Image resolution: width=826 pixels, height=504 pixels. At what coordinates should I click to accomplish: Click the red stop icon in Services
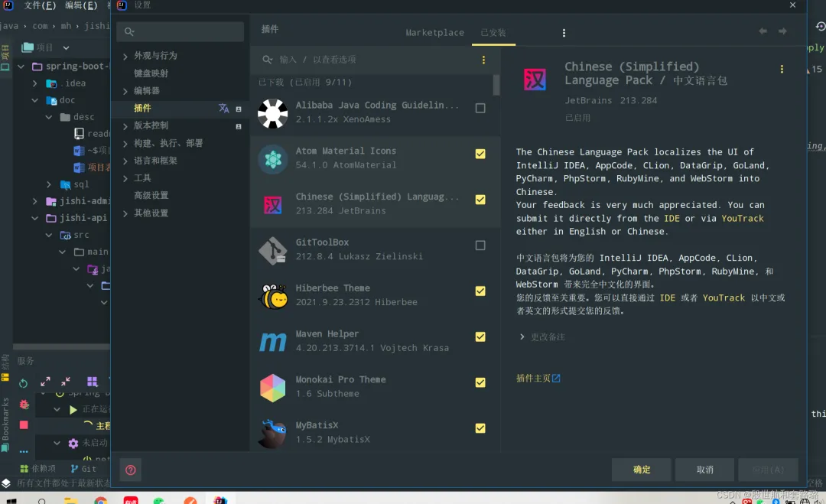(x=24, y=425)
